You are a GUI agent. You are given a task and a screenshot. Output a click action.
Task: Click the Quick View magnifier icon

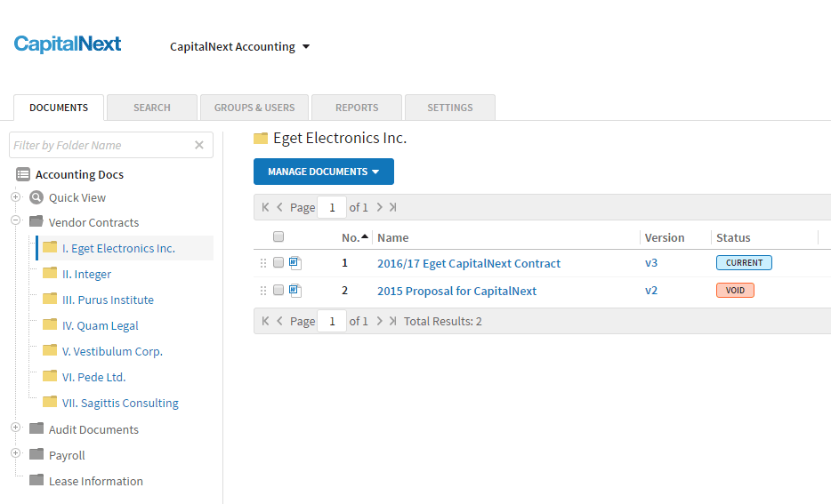pos(36,198)
